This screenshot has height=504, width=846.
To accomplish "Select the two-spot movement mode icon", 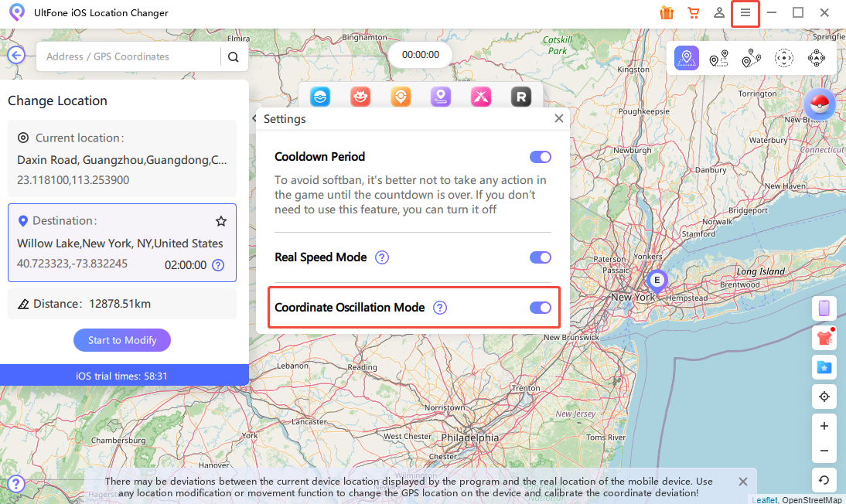I will point(718,58).
